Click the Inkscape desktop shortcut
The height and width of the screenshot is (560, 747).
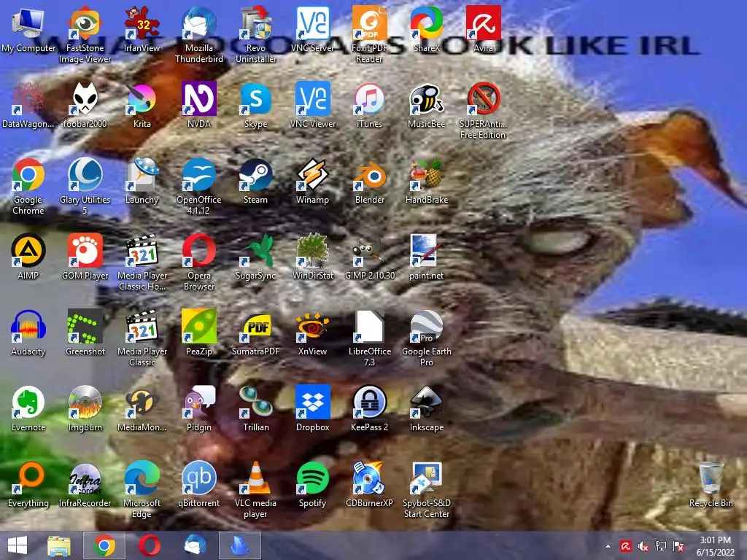(x=426, y=409)
